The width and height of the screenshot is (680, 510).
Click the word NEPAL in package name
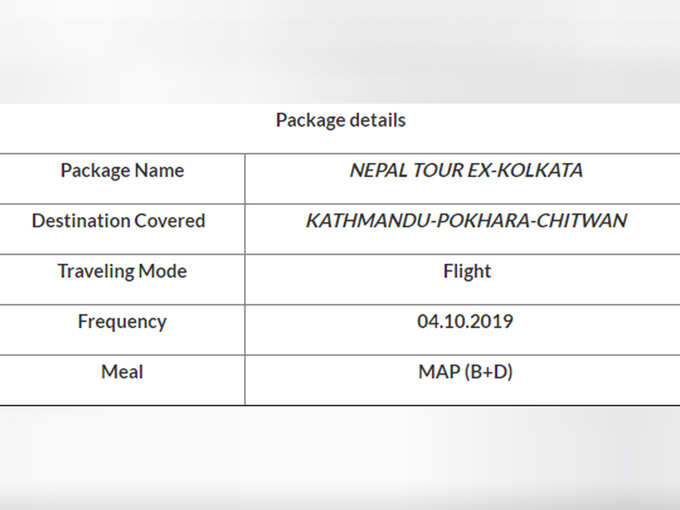pos(378,170)
